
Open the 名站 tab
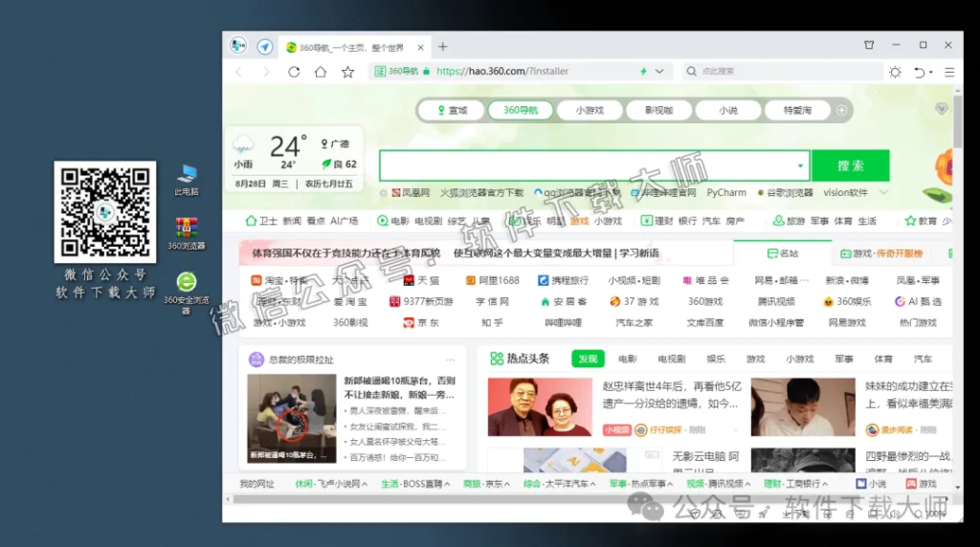point(783,252)
